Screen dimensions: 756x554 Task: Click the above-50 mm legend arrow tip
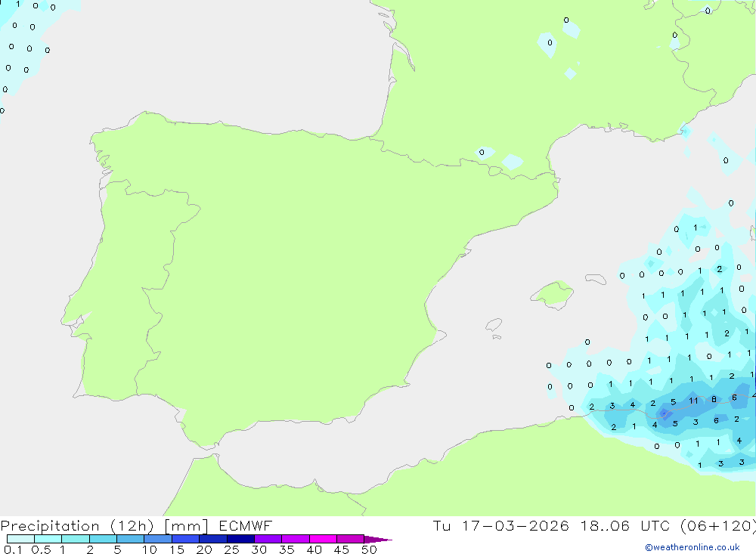pyautogui.click(x=378, y=539)
